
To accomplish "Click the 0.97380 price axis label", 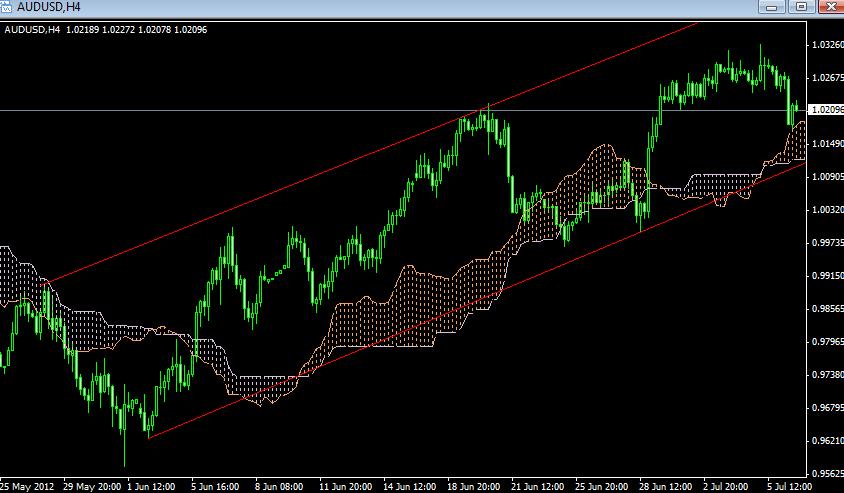I will pos(827,375).
